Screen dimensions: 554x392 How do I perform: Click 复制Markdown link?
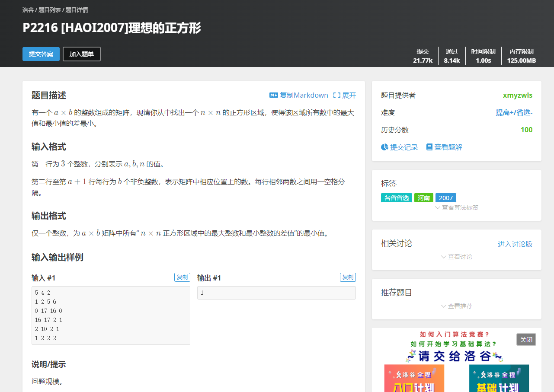304,95
